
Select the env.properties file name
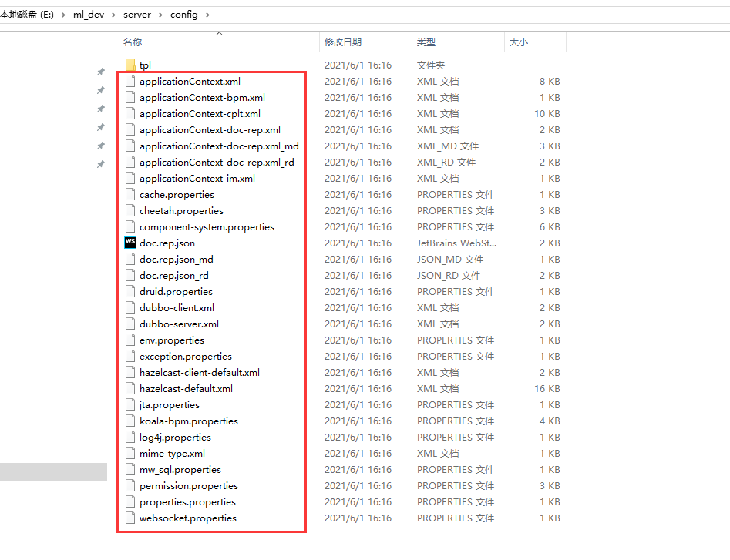pos(172,340)
